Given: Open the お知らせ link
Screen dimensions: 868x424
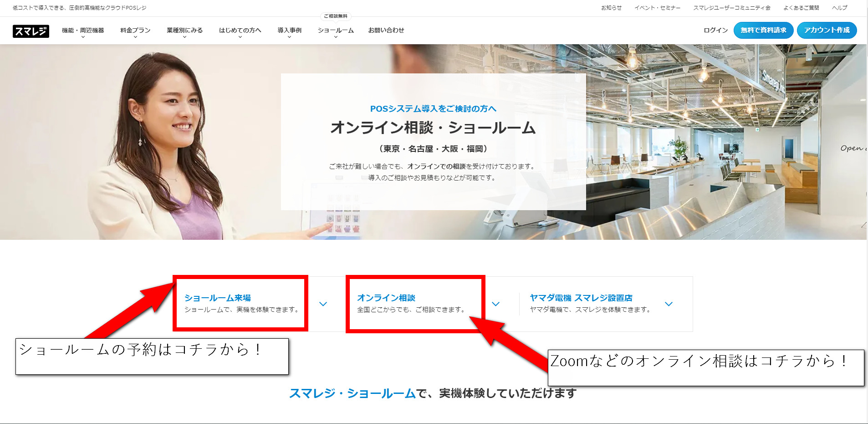Looking at the screenshot, I should [x=611, y=8].
